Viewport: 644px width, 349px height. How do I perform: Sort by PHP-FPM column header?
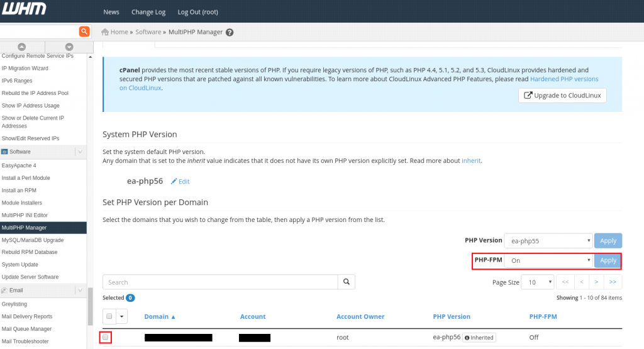tap(543, 316)
